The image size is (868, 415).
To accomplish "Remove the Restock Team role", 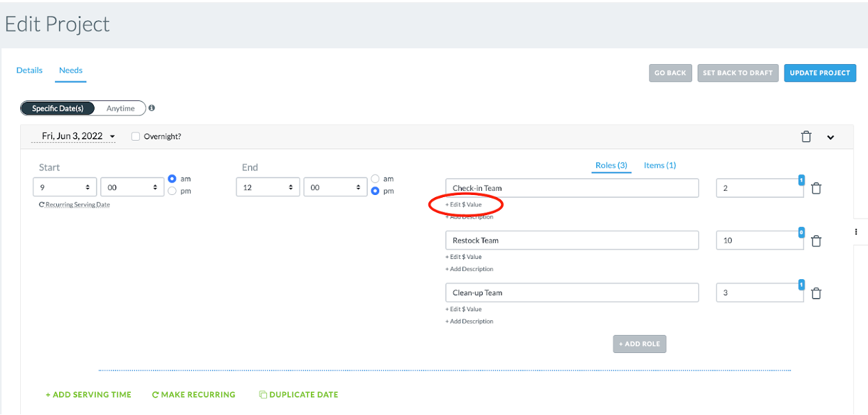I will (x=817, y=240).
